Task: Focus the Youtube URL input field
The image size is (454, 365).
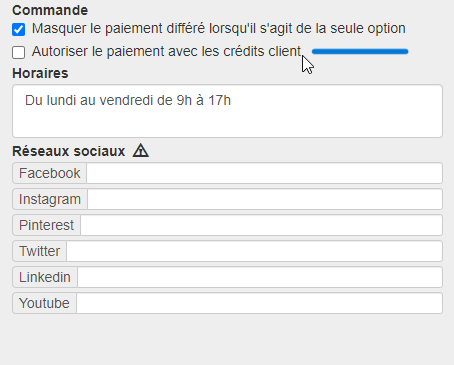Action: tap(259, 303)
